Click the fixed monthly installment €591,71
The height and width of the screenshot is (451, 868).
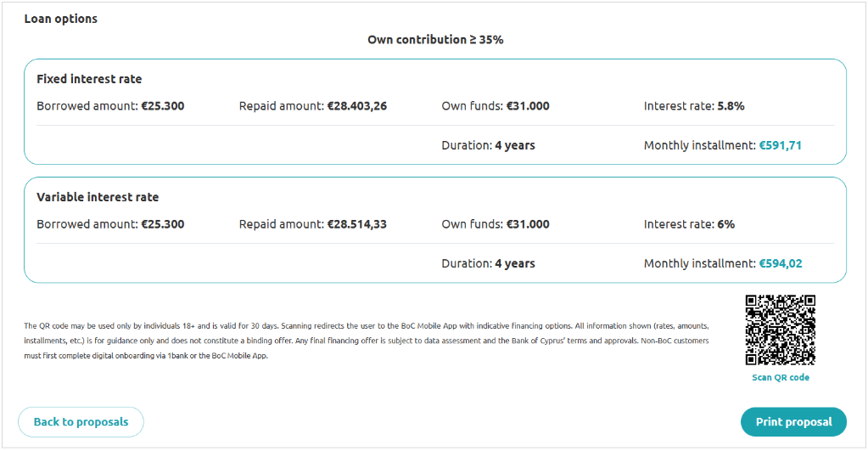pyautogui.click(x=780, y=145)
